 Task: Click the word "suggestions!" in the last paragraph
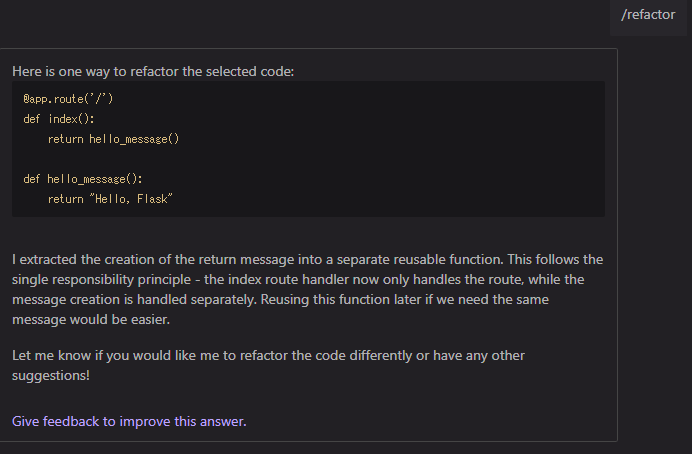pyautogui.click(x=51, y=375)
